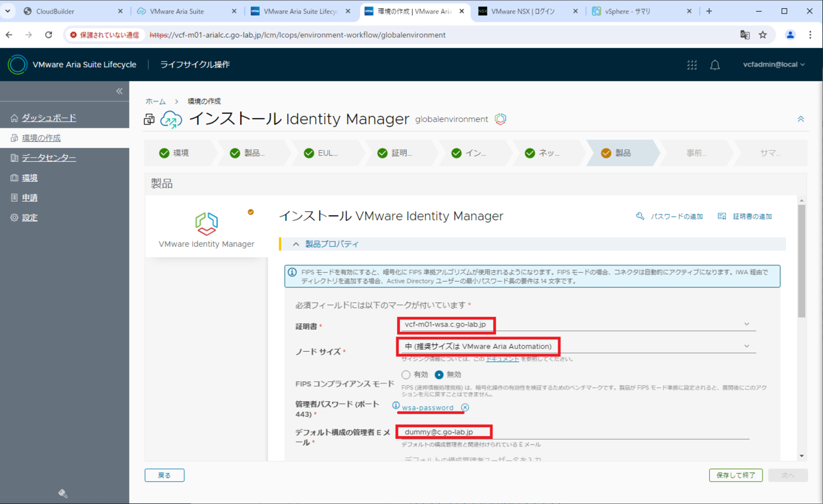Click the key icon beside パスワードの追加

[x=640, y=216]
